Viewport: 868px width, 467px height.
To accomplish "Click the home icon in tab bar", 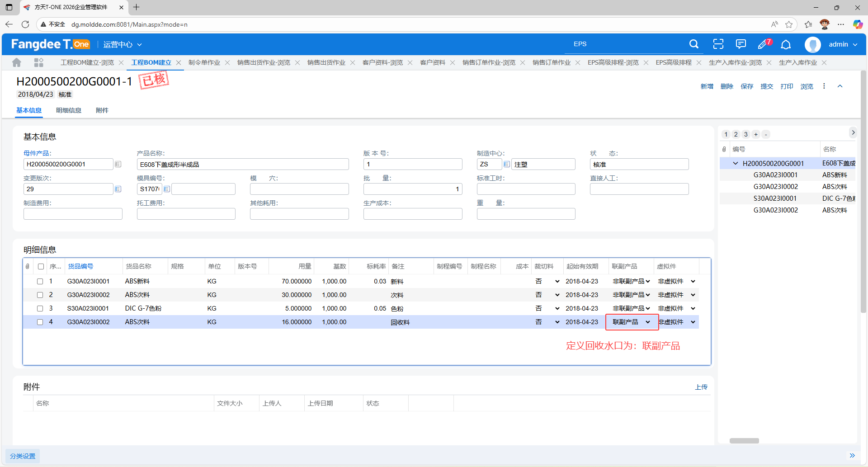I will coord(17,62).
